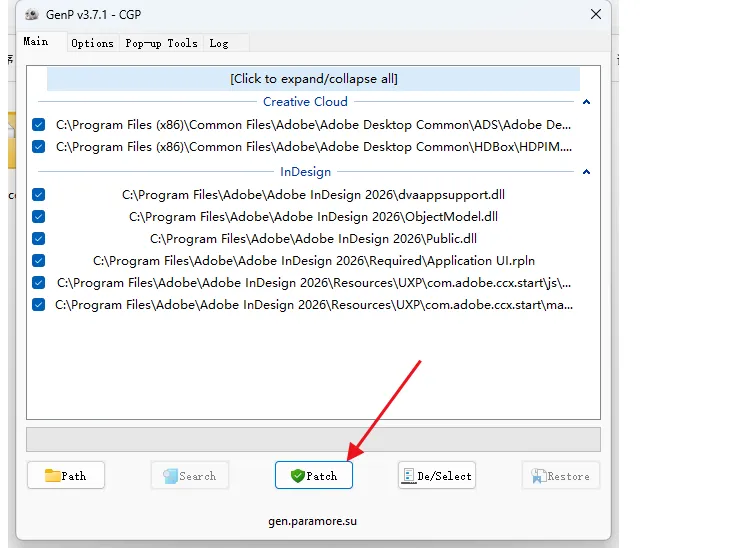Toggle the com.adobe.ccx.start\ma checkbox
Viewport: 739px width, 548px height.
[x=39, y=305]
